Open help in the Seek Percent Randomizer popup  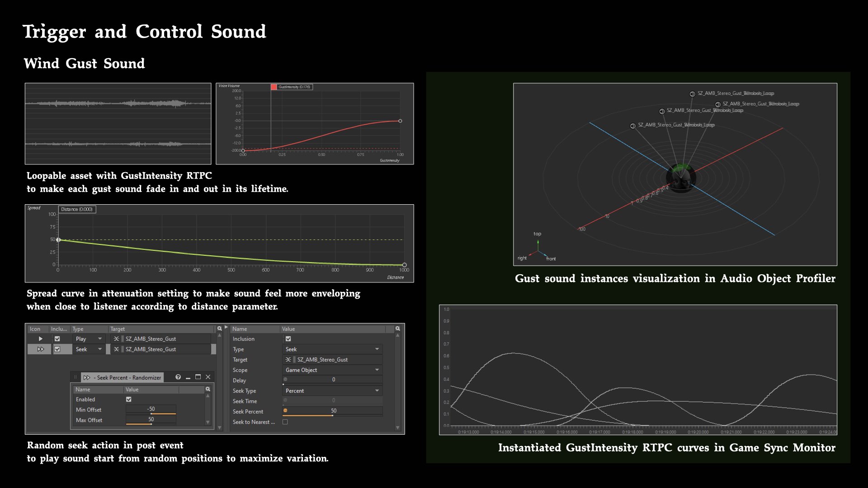(x=178, y=377)
